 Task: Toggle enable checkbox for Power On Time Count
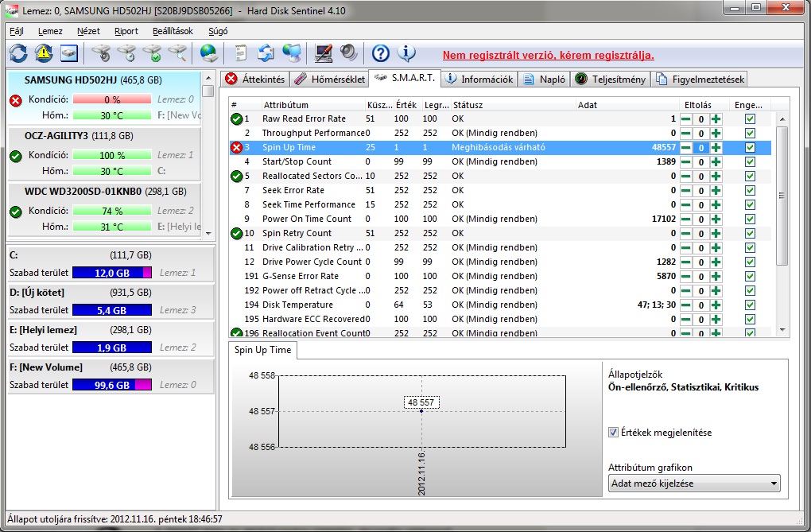click(x=750, y=219)
